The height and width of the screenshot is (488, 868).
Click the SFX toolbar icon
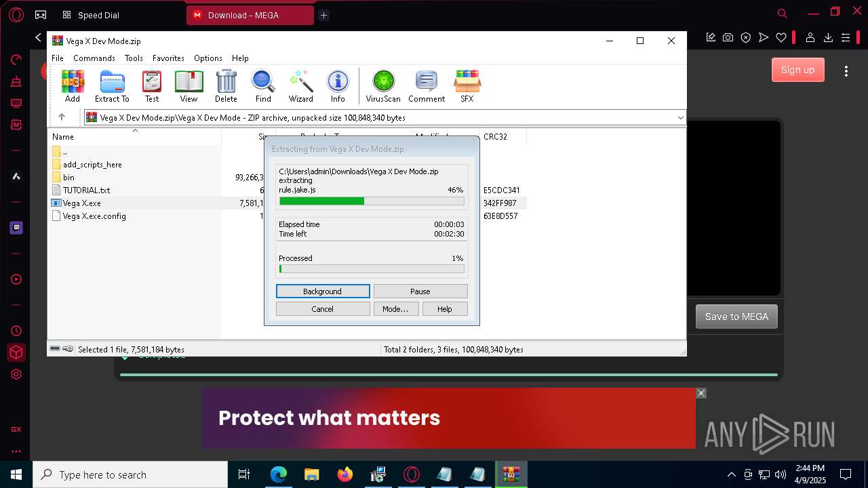[x=467, y=86]
